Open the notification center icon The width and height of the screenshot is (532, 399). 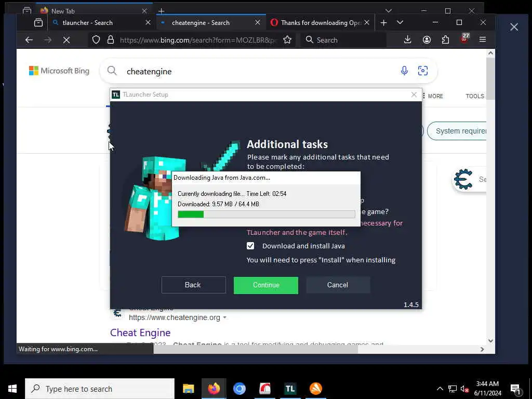[x=515, y=389]
